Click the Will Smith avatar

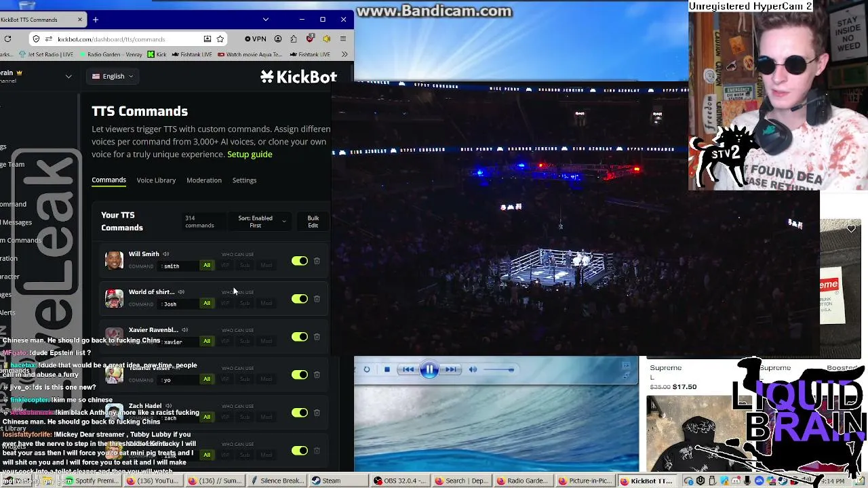pos(114,260)
